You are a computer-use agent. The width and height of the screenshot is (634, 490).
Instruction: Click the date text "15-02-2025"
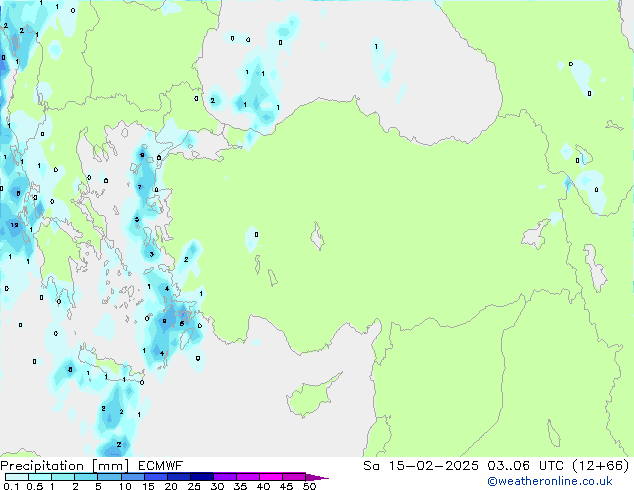point(433,466)
